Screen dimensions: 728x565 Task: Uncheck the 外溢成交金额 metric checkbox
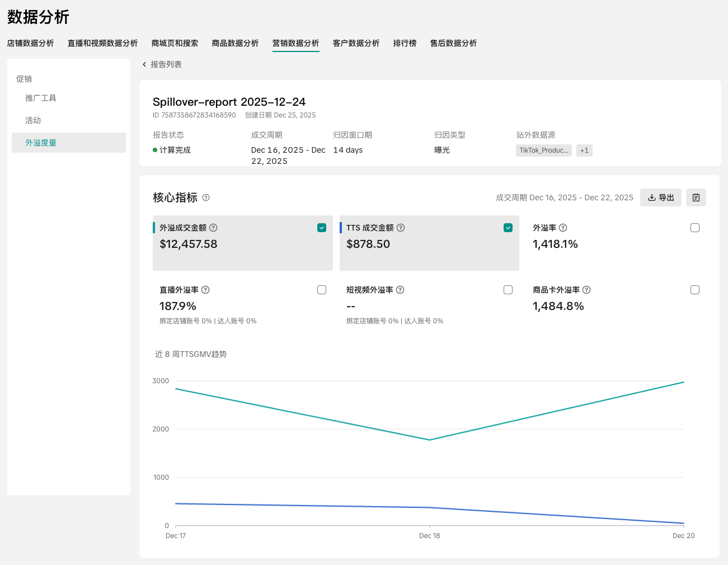pos(322,228)
